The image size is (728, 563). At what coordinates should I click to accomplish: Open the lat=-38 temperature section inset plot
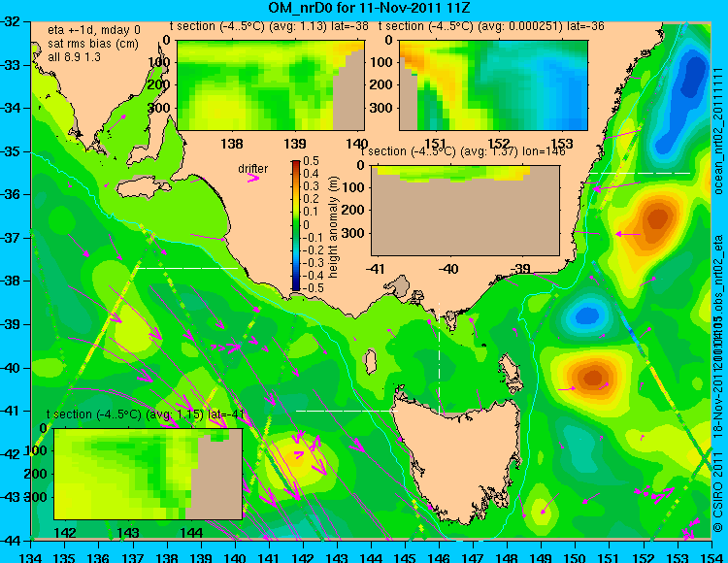[271, 85]
